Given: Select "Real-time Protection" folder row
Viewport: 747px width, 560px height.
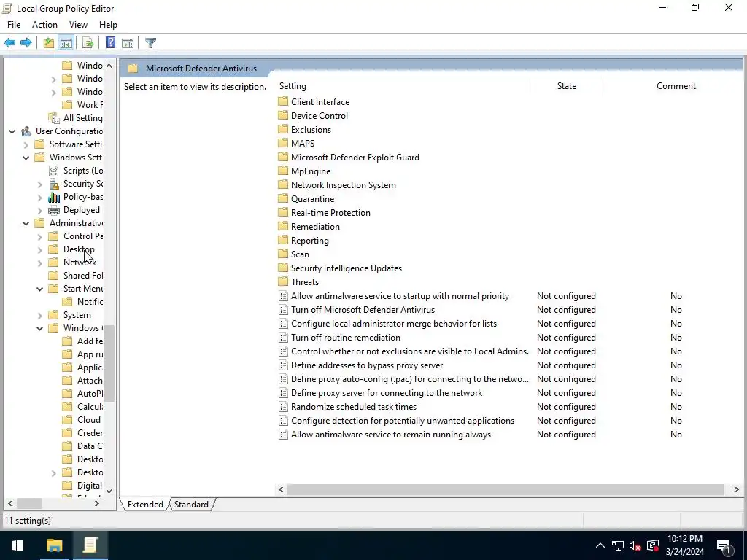Looking at the screenshot, I should pyautogui.click(x=330, y=213).
